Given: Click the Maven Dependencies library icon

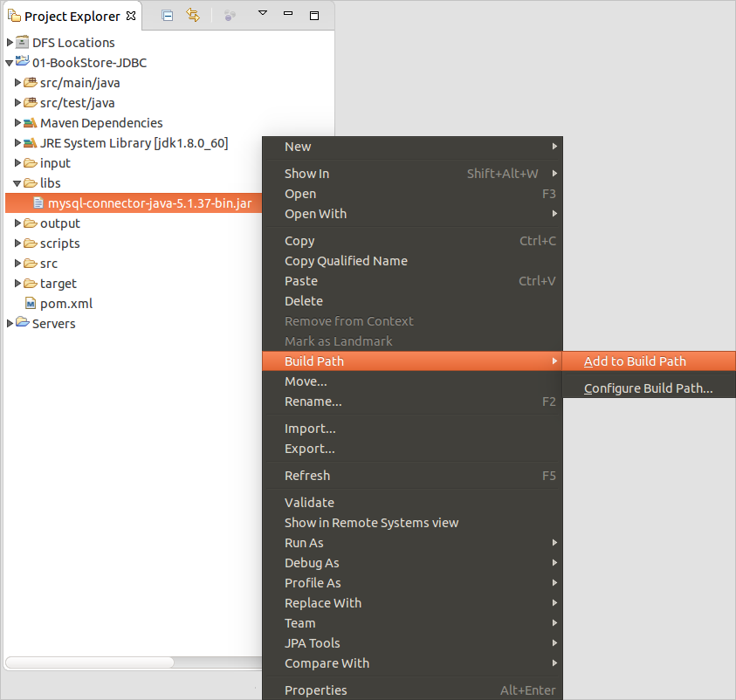Looking at the screenshot, I should (31, 123).
